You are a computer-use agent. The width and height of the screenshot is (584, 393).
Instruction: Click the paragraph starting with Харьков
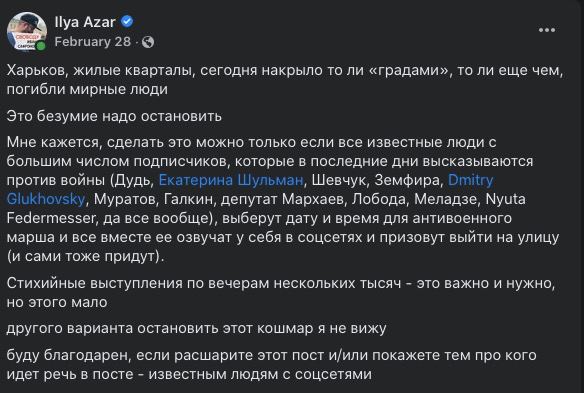pyautogui.click(x=285, y=80)
